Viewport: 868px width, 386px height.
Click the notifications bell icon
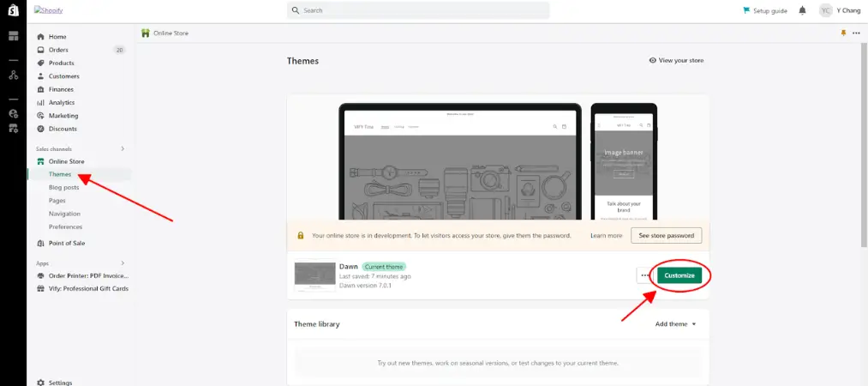802,10
